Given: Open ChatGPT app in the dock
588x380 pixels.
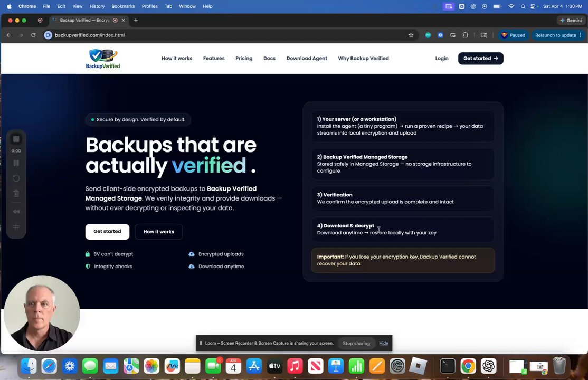Looking at the screenshot, I should (x=489, y=366).
